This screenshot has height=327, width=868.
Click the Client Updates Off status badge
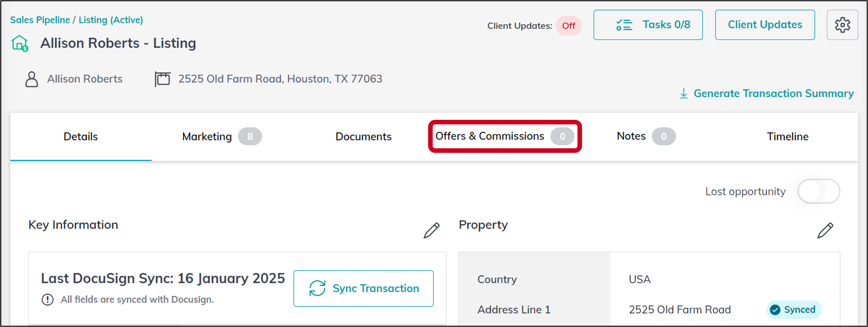coord(568,26)
